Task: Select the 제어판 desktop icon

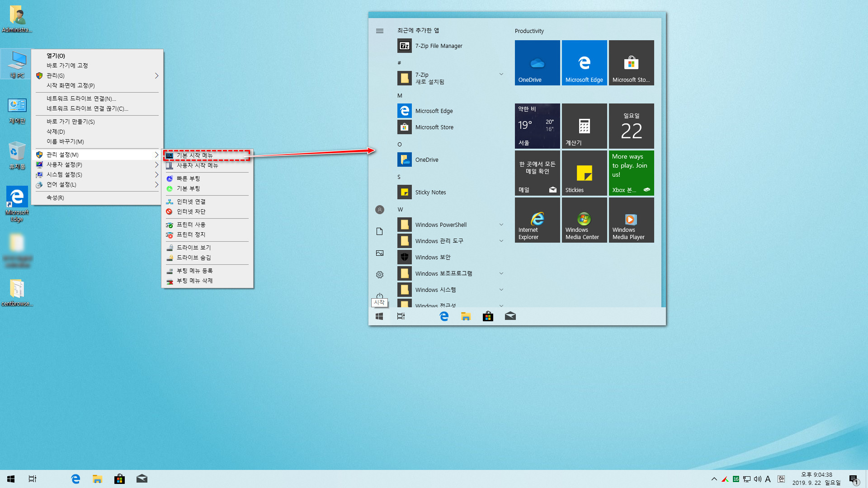Action: click(x=17, y=111)
